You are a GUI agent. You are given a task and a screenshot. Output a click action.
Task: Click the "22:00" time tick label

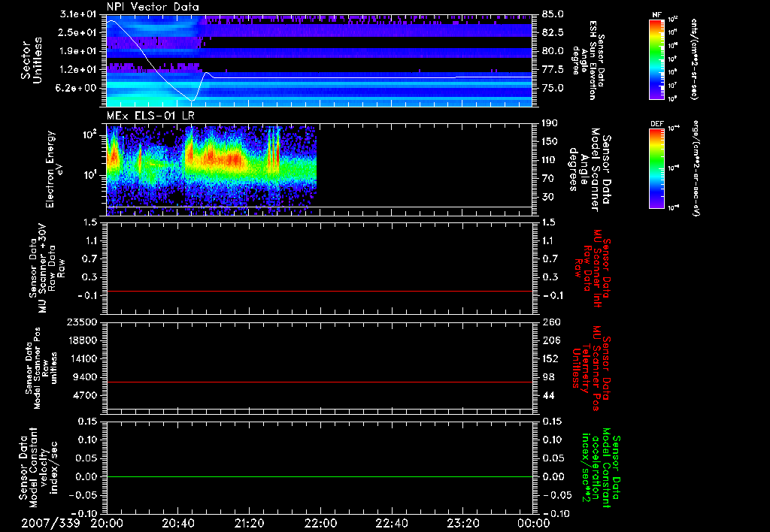coord(320,523)
